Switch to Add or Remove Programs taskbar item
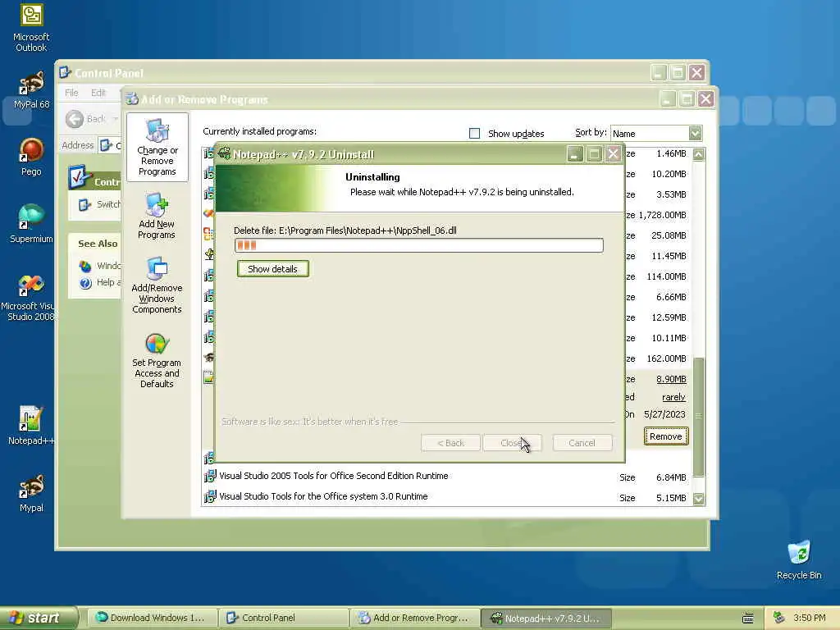This screenshot has height=630, width=840. [414, 619]
